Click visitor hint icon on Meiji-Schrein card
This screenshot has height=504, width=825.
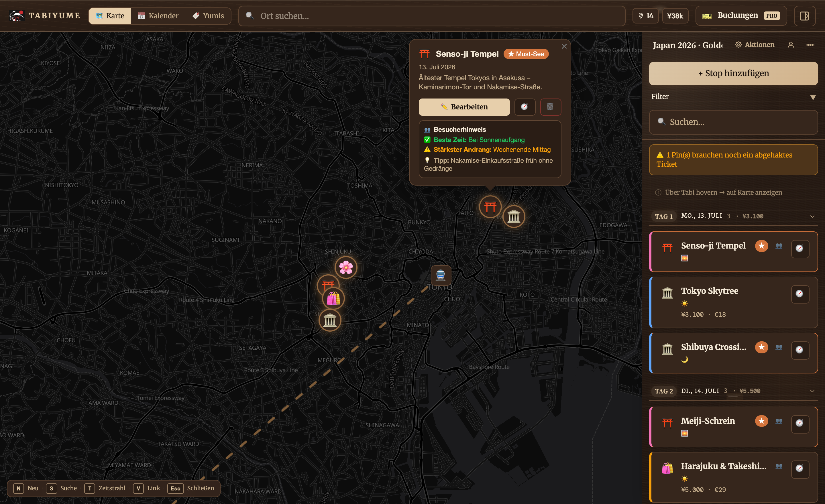779,421
